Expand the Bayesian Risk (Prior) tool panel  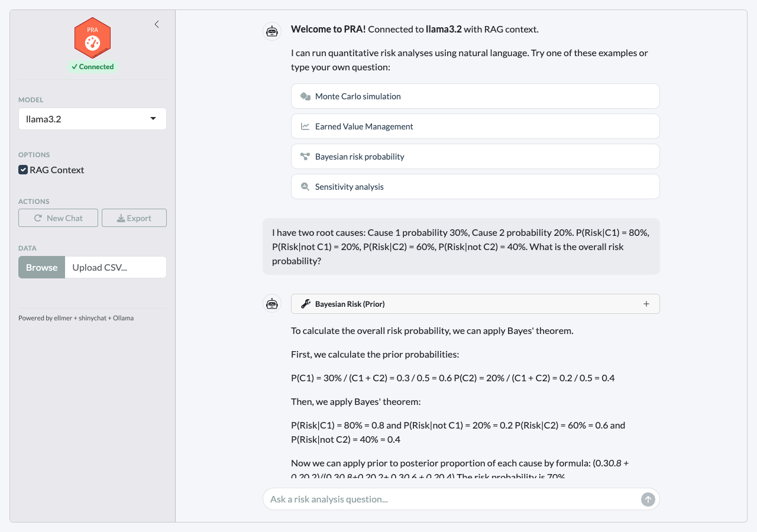646,304
